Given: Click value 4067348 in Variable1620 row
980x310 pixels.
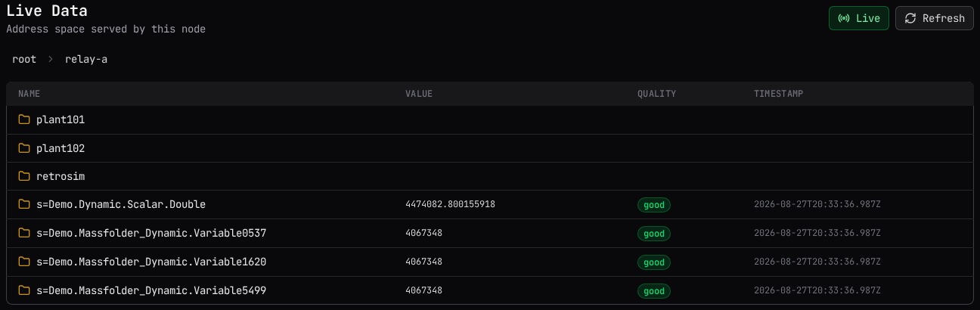Looking at the screenshot, I should coord(423,262).
